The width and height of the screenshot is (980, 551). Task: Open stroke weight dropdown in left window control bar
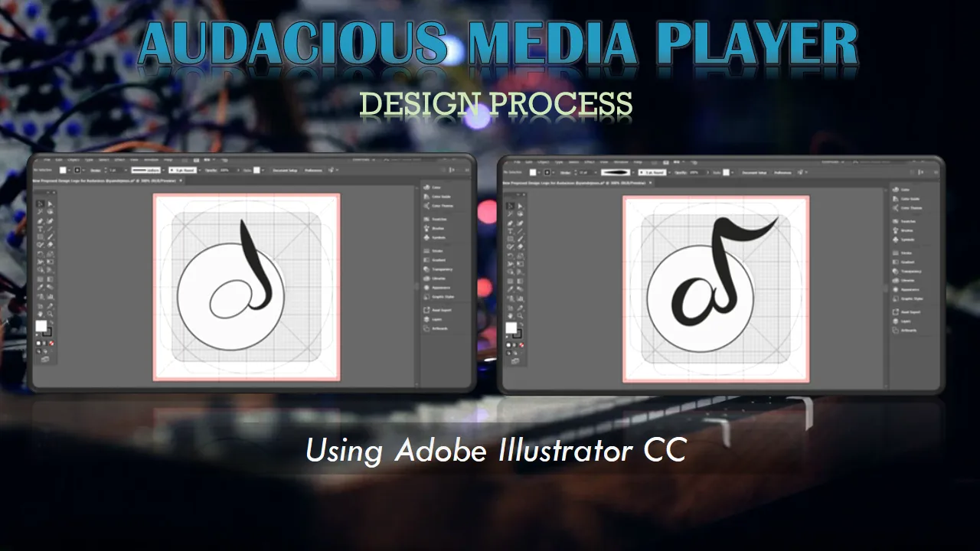[x=126, y=171]
